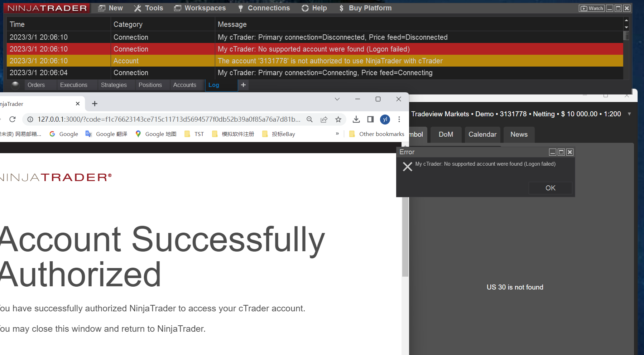Screen dimensions: 644x355
Task: Expand the Tradeview Markets account dropdown
Action: pyautogui.click(x=629, y=114)
